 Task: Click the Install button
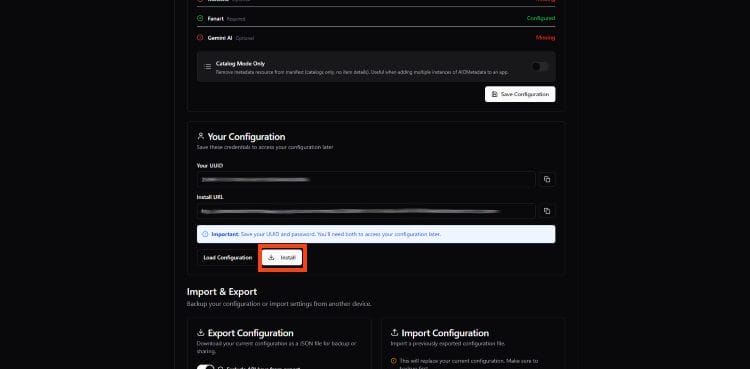point(282,257)
